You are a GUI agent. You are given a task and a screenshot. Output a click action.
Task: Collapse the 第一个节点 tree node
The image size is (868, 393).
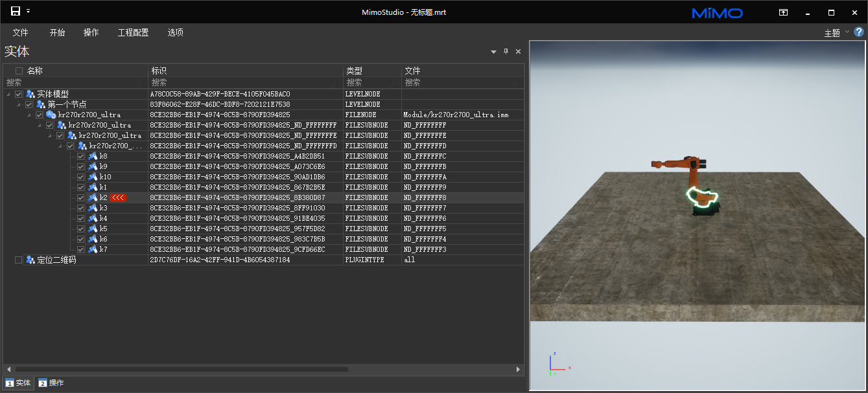(19, 104)
